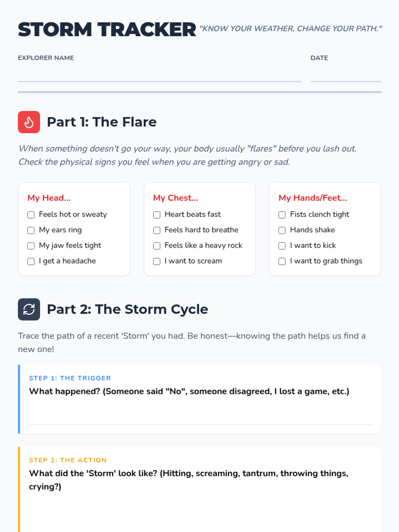Click the red flame icon beside Part 1
Screen dimensions: 399x532
click(29, 122)
